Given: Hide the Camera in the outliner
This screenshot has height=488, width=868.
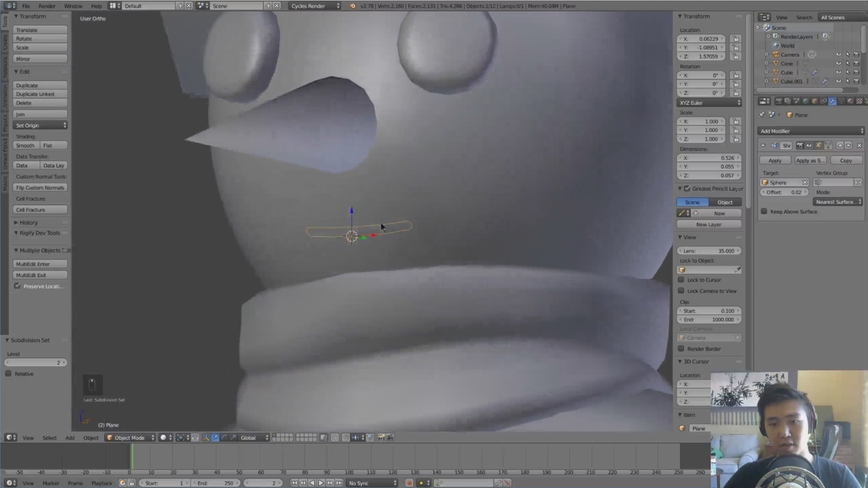Looking at the screenshot, I should (838, 54).
